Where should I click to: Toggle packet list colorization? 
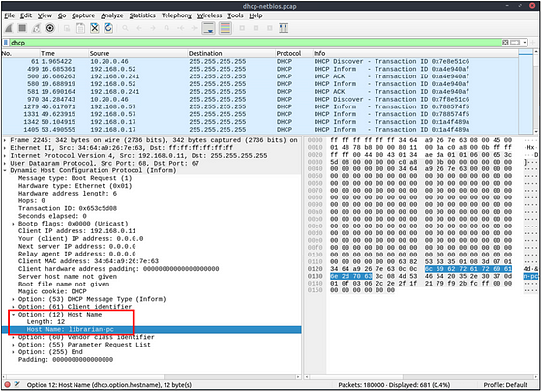[x=225, y=28]
